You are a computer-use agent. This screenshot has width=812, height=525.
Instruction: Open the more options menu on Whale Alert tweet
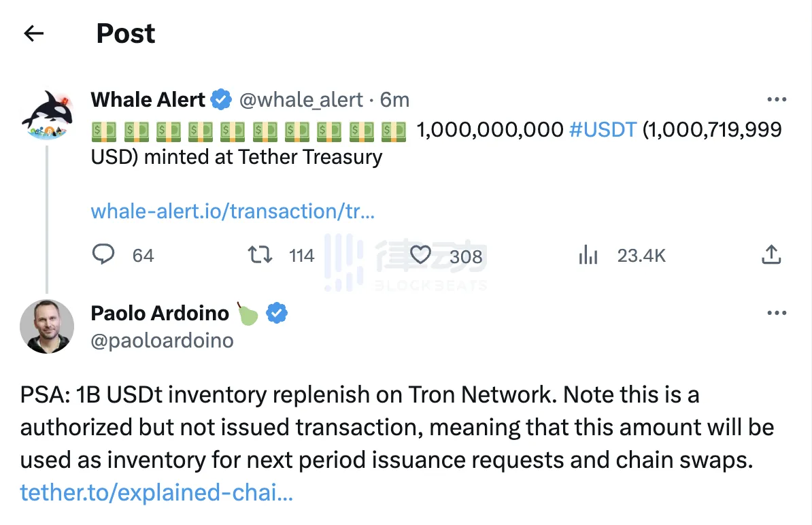point(777,99)
